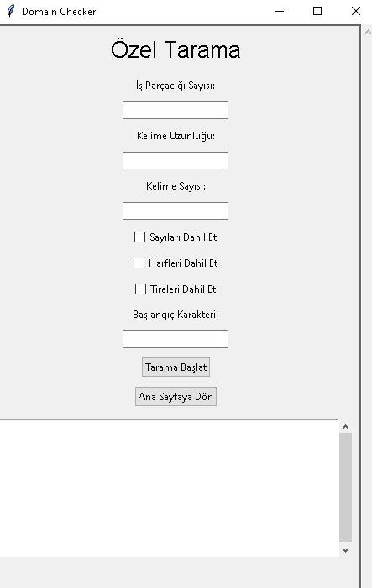Toggle the Harfleri Dahil Et checkbox
372x588 pixels.
(139, 263)
